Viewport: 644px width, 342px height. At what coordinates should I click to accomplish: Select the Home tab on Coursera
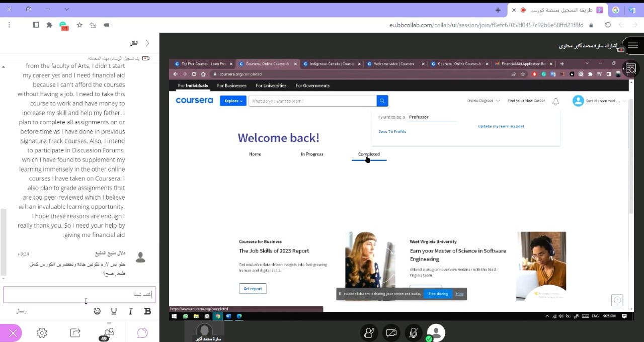click(255, 154)
